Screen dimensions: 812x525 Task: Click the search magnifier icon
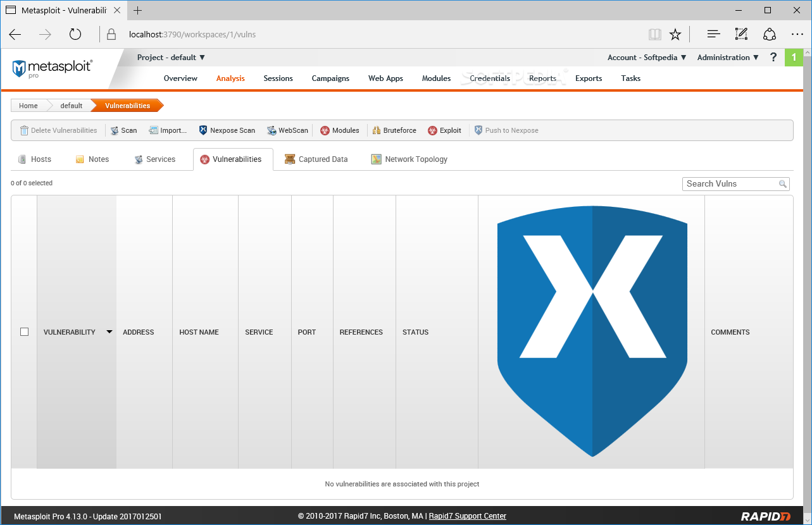point(783,184)
